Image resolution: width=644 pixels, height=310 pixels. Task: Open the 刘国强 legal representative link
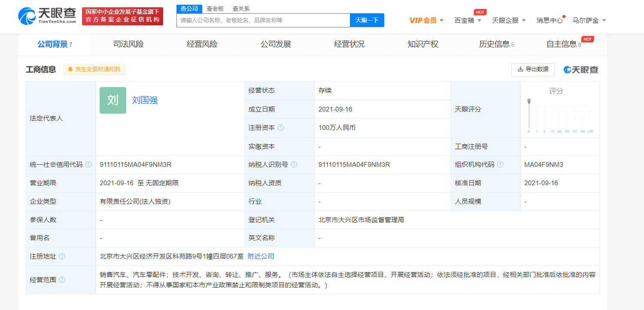coord(145,100)
